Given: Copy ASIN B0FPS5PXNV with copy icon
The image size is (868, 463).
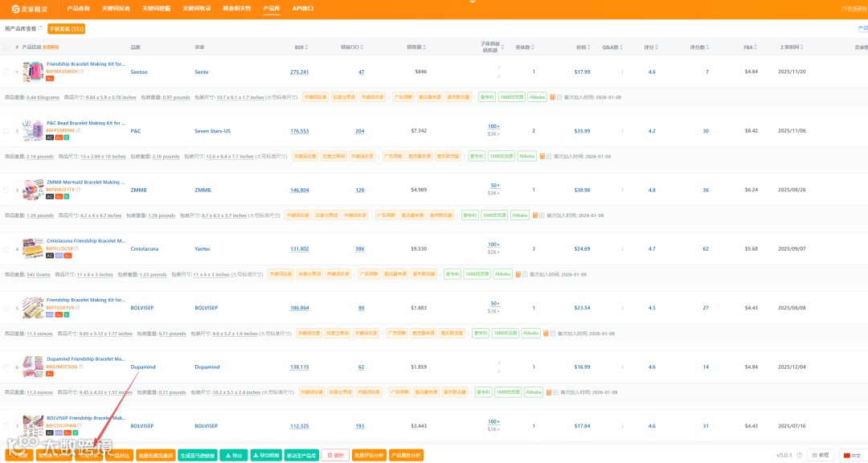Looking at the screenshot, I should click(x=78, y=131).
